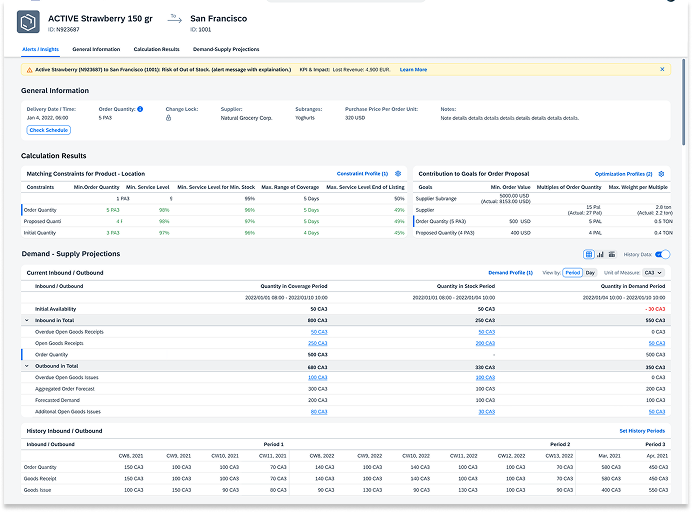Image resolution: width=692 pixels, height=512 pixels.
Task: Open Overdue Open Goods Issues coverage 100 CA3 link
Action: [317, 378]
